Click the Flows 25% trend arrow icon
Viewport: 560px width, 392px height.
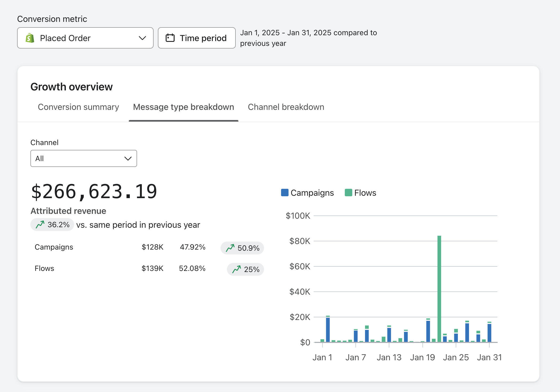click(237, 269)
